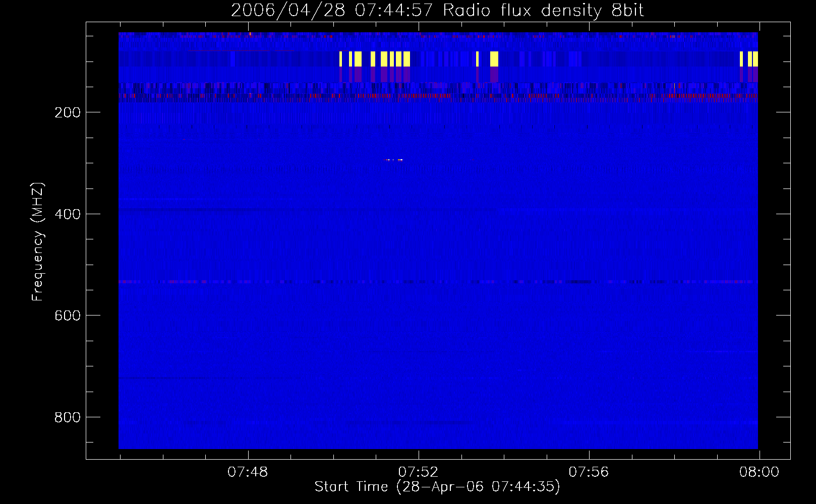Click the 800 frequency tick label
The image size is (816, 504).
click(x=68, y=417)
